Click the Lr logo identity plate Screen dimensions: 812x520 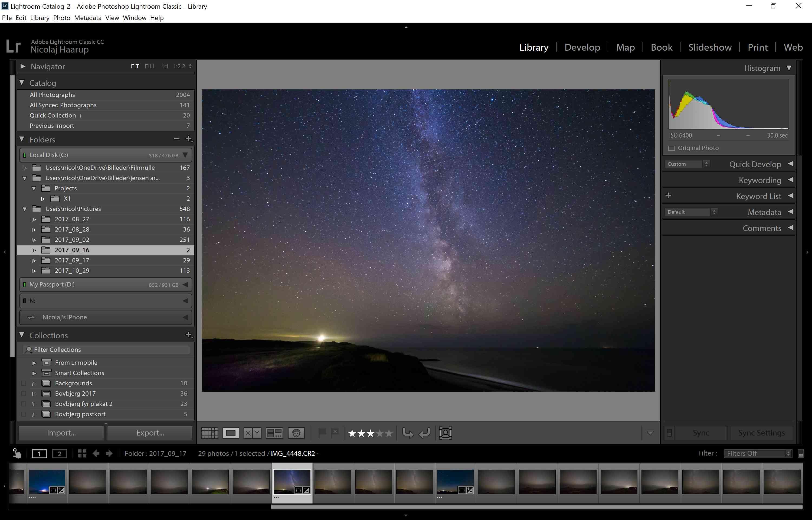(x=14, y=46)
